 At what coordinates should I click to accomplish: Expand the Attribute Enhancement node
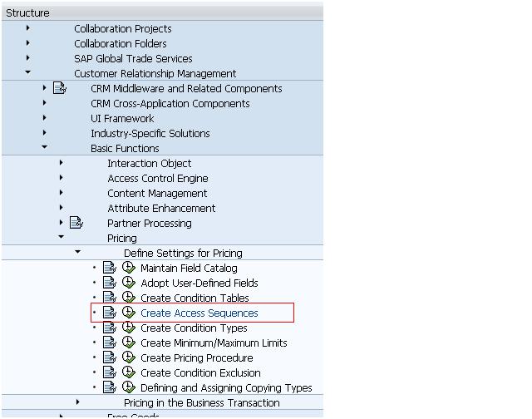click(61, 207)
